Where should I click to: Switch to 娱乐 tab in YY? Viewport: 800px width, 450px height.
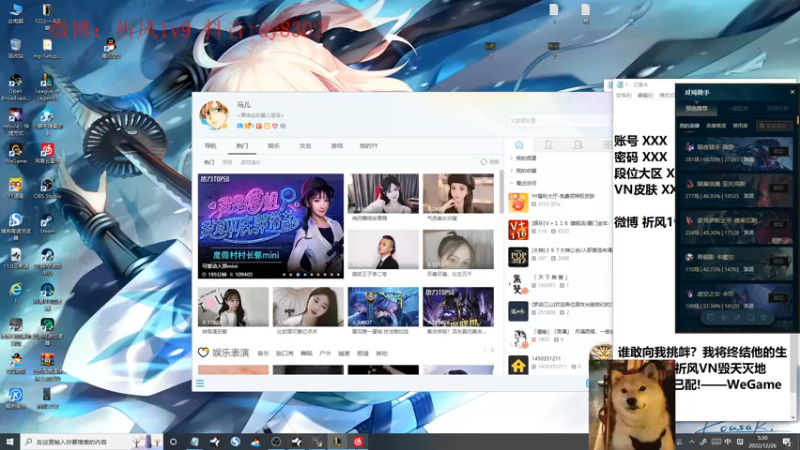(273, 145)
